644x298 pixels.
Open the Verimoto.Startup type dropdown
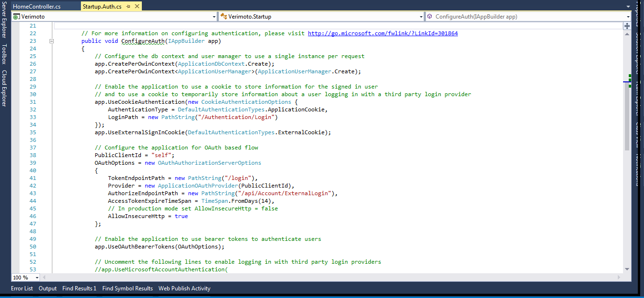point(421,16)
